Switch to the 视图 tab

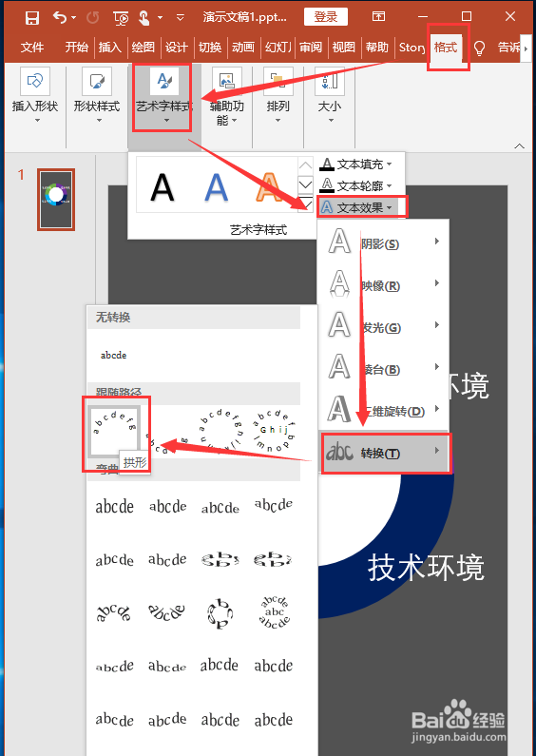tap(344, 47)
